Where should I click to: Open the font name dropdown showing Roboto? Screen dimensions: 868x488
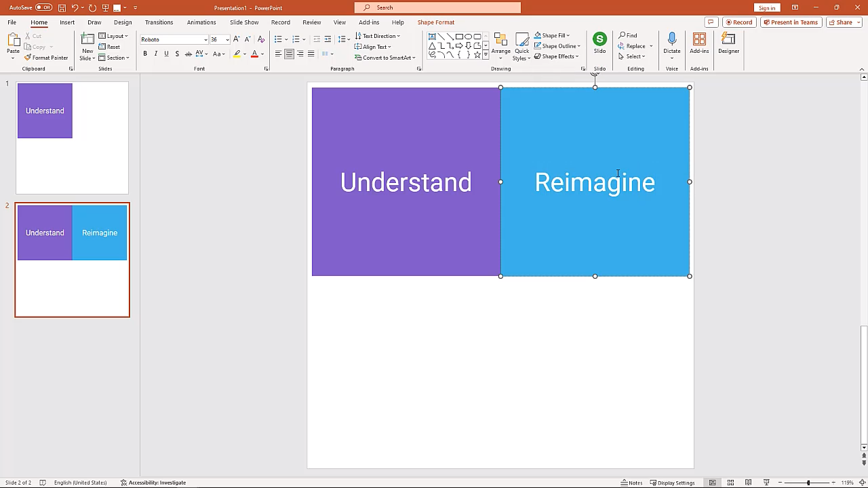[x=205, y=39]
